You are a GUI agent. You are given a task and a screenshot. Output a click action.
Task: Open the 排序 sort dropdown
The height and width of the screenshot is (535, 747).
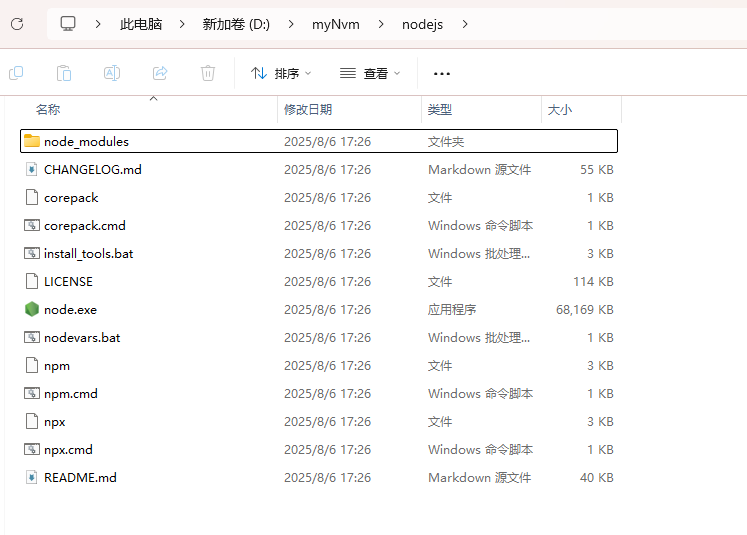point(281,73)
